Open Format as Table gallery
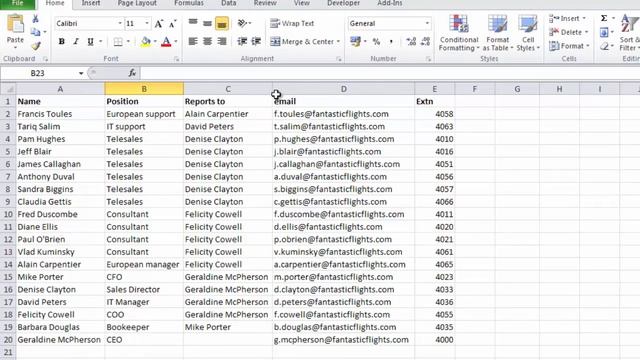 coord(498,32)
